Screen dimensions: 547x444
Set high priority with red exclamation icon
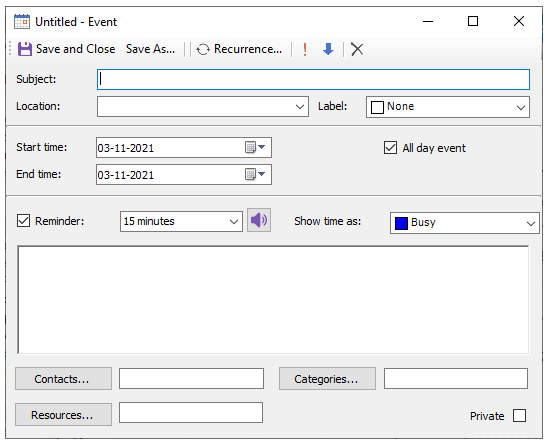pos(305,50)
